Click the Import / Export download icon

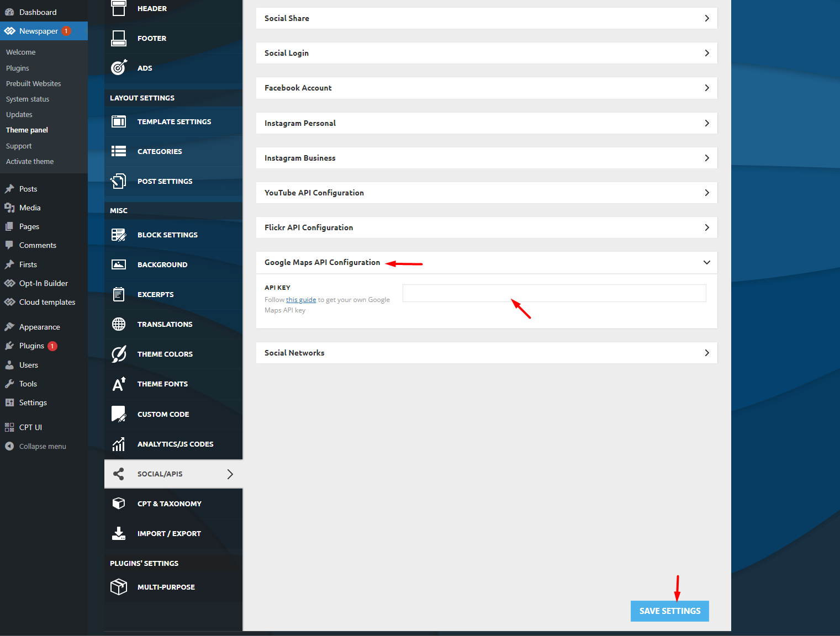click(x=119, y=533)
